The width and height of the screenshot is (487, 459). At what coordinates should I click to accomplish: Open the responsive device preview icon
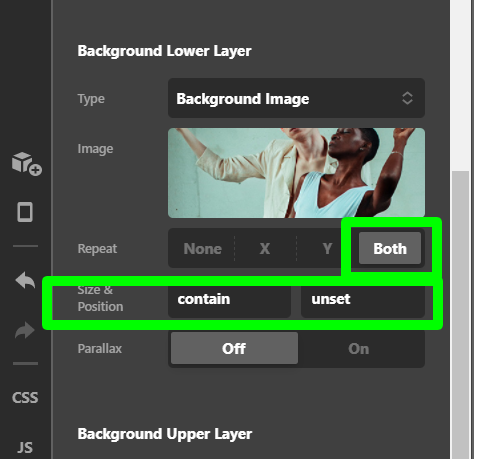coord(25,212)
